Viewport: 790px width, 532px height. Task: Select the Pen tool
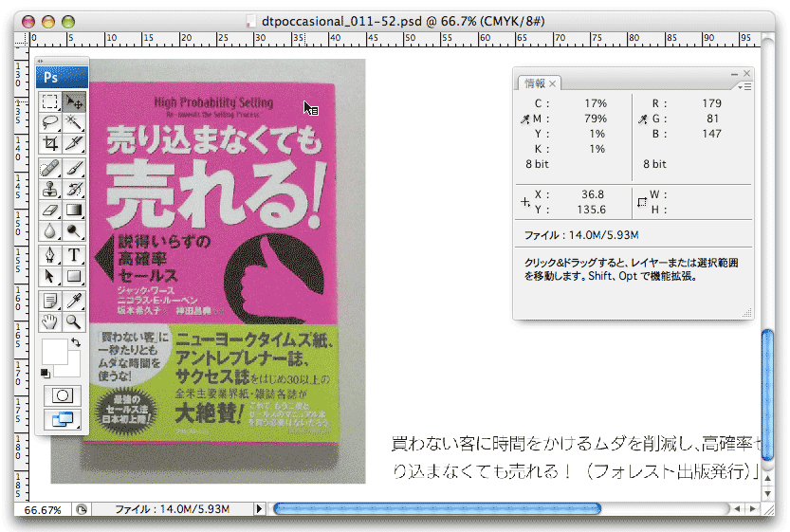(50, 255)
